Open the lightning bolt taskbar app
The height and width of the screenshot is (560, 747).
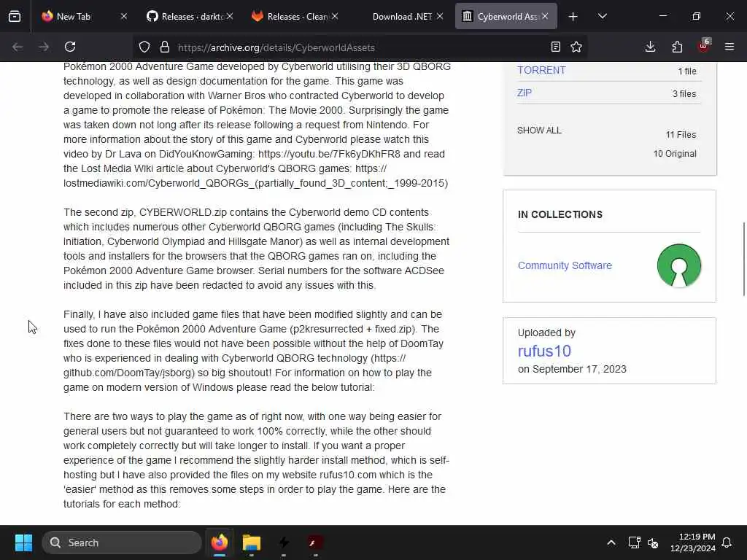pos(284,542)
